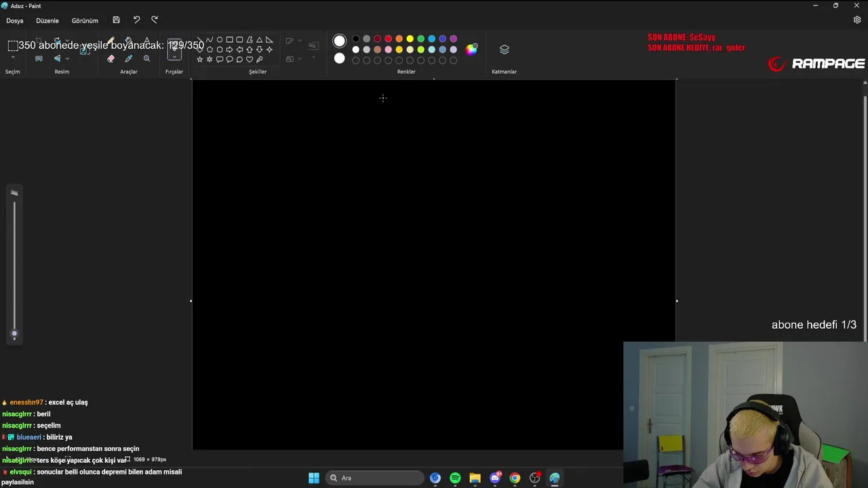
Task: Open Spotify from the taskbar
Action: tap(455, 478)
